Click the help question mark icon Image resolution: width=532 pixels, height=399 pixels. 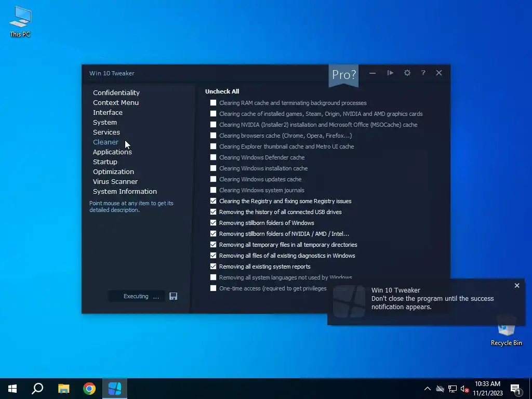tap(423, 73)
